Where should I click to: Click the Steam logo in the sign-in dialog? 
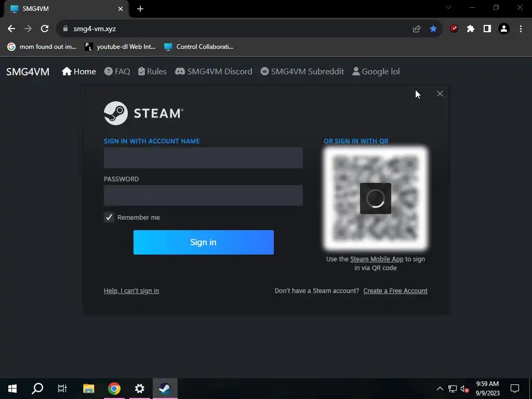(x=143, y=113)
